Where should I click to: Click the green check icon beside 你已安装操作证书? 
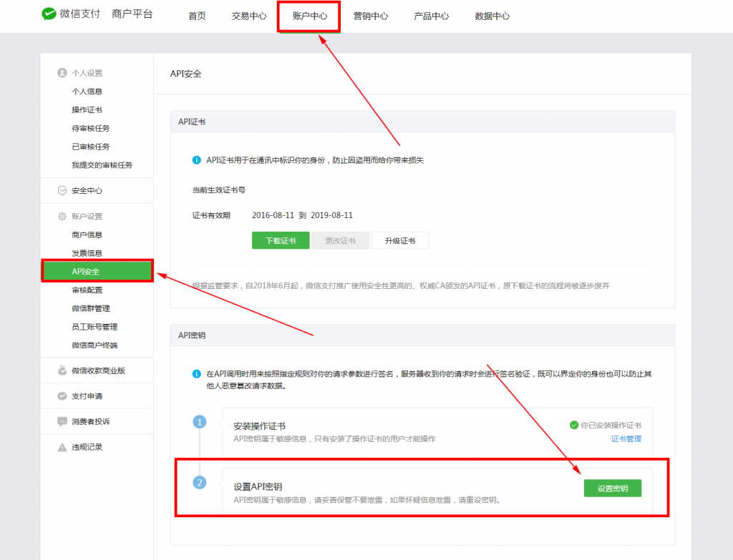click(x=574, y=425)
